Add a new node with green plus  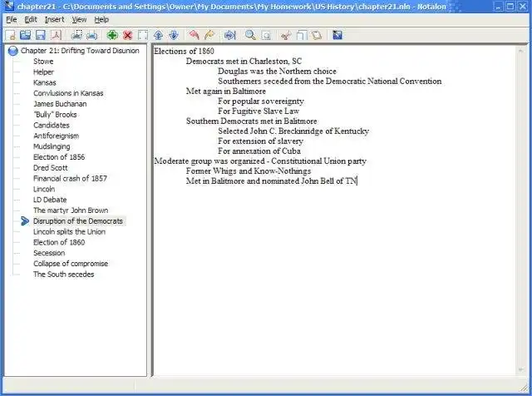pyautogui.click(x=112, y=35)
